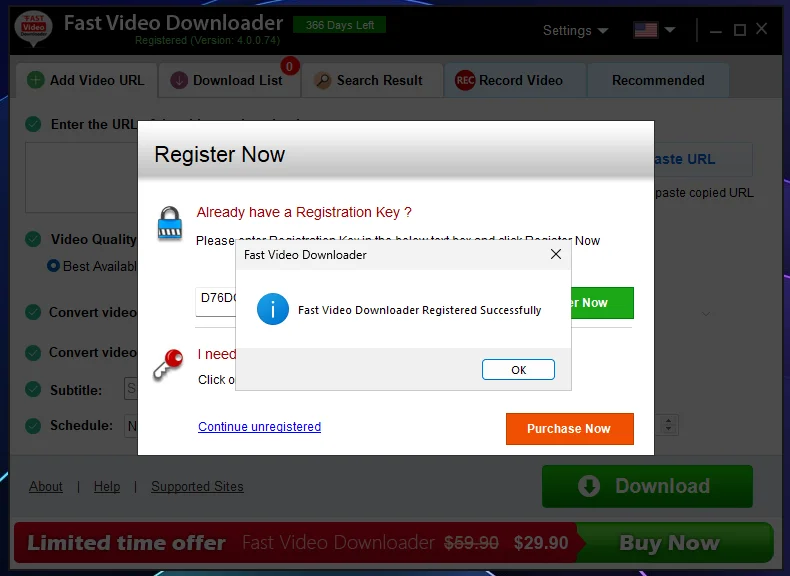This screenshot has height=576, width=790.
Task: Open the About link
Action: click(x=46, y=486)
